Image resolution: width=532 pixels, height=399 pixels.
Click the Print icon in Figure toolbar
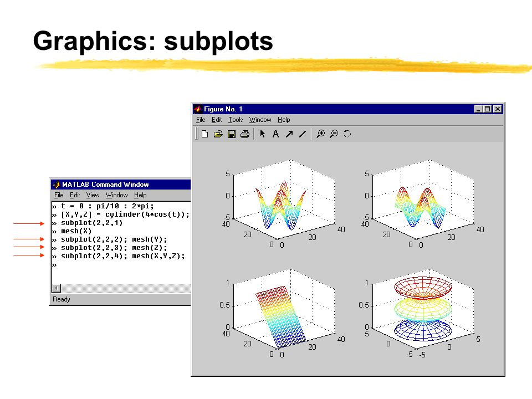pyautogui.click(x=245, y=134)
